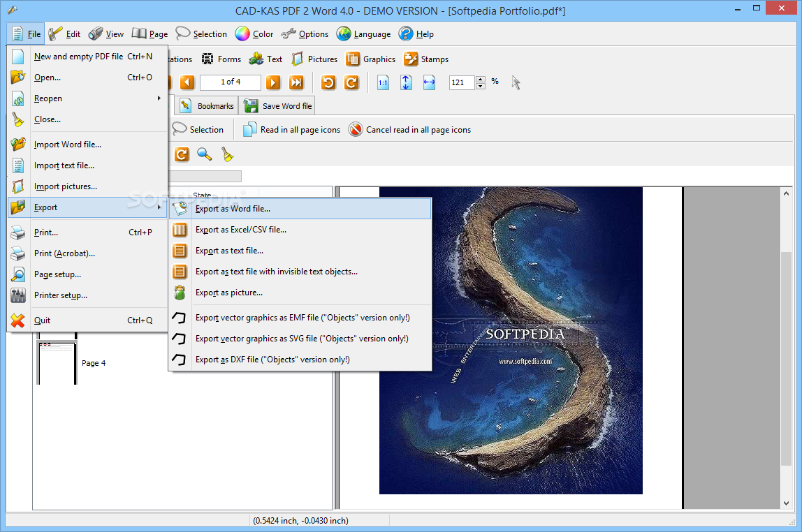
Task: Export vector graphics as SVG file
Action: 300,339
